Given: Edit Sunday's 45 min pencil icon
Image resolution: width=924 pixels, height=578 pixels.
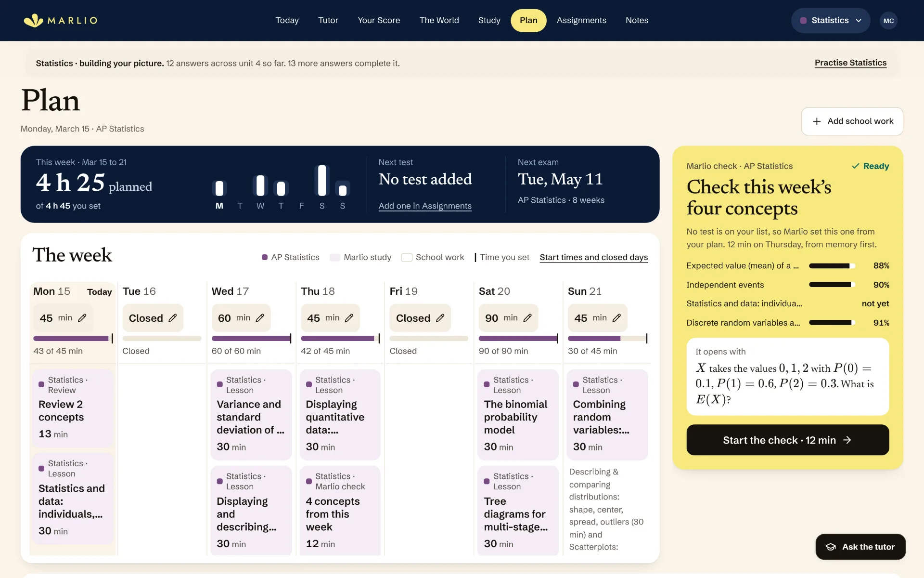Looking at the screenshot, I should (616, 318).
